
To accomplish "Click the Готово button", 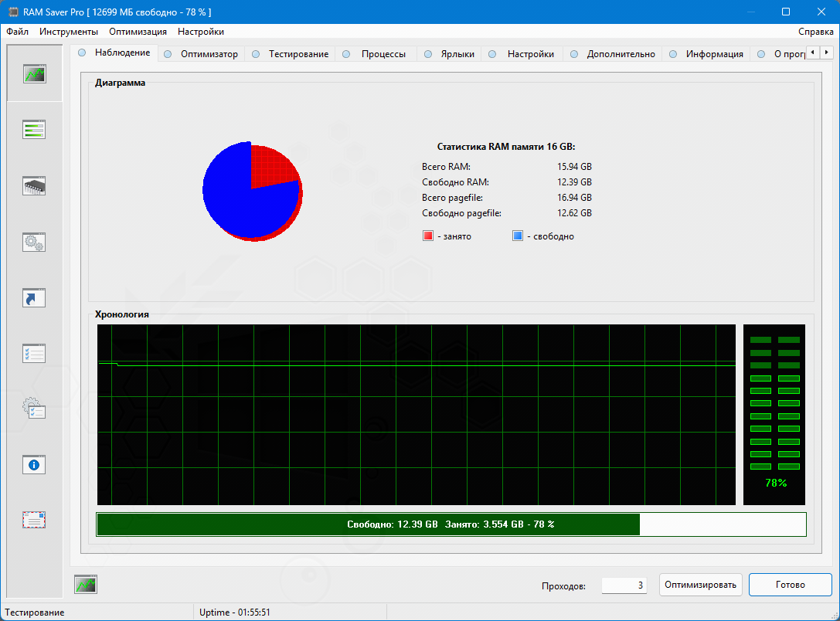I will click(791, 585).
